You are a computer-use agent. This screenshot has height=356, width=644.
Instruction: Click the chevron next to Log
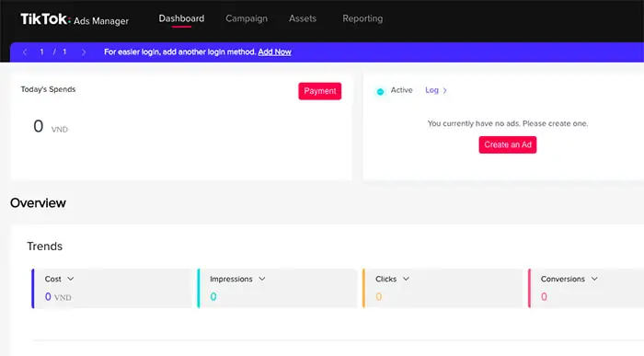[444, 90]
